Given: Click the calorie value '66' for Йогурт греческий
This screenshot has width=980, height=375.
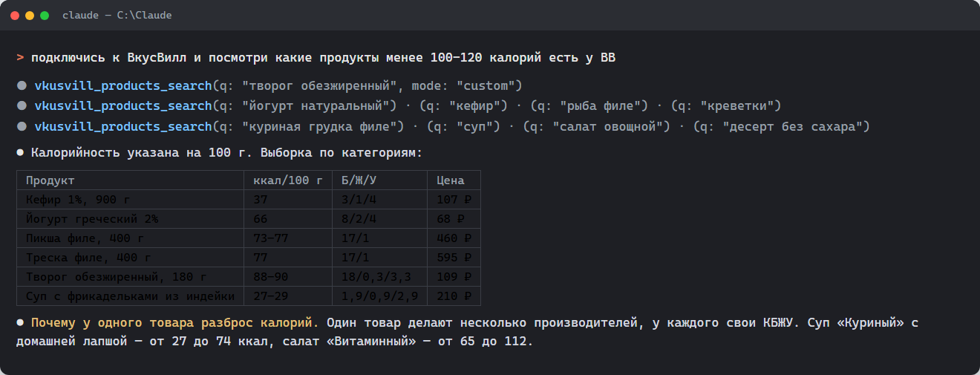Looking at the screenshot, I should coord(260,219).
